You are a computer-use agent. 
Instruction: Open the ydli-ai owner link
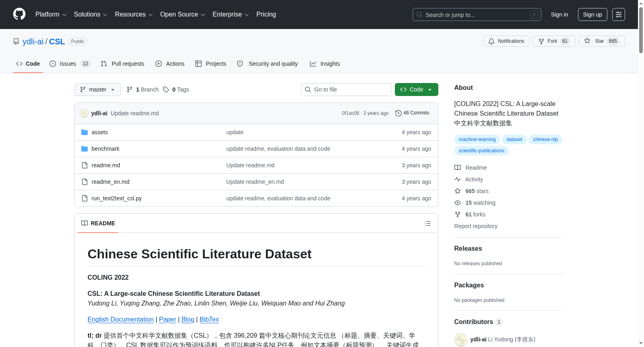click(33, 42)
